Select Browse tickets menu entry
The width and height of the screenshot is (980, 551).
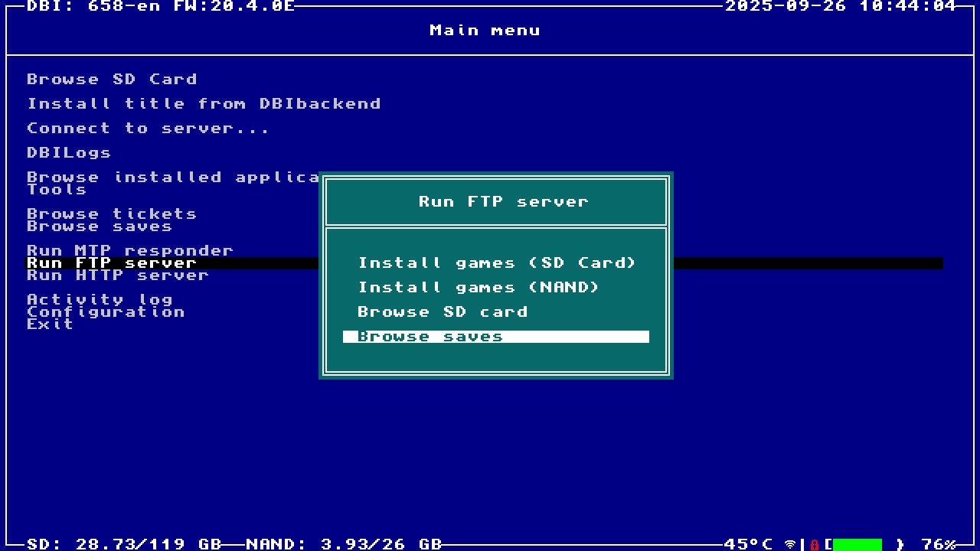tap(112, 214)
